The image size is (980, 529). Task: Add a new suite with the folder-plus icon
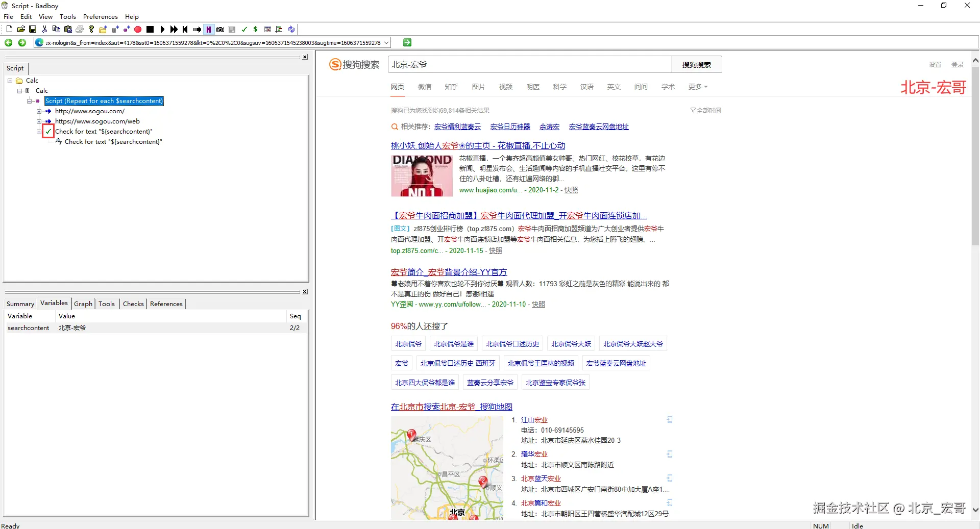coord(103,30)
